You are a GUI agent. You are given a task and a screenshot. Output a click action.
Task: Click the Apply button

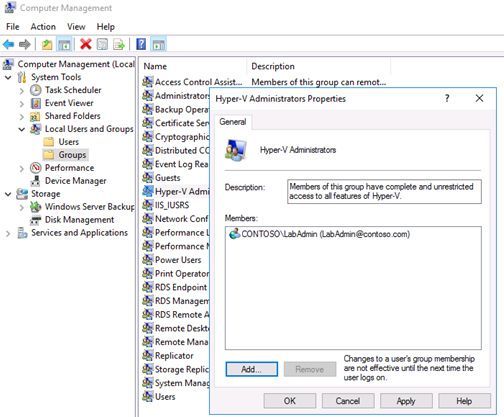coord(406,401)
